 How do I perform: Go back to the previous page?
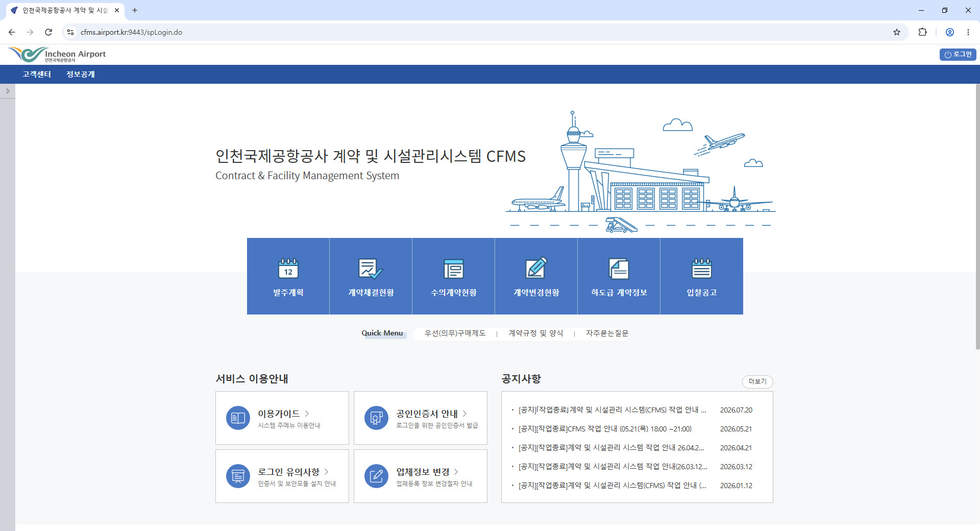coord(12,32)
